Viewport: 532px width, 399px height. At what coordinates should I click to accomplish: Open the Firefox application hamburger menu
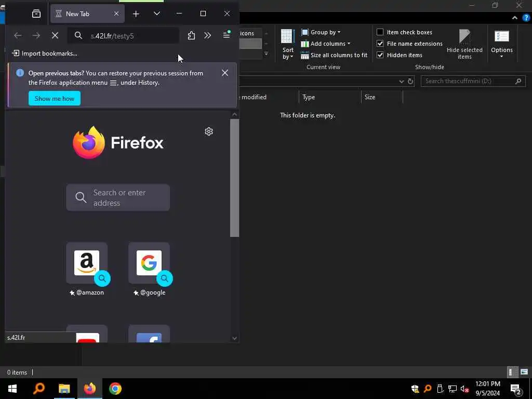(x=227, y=35)
